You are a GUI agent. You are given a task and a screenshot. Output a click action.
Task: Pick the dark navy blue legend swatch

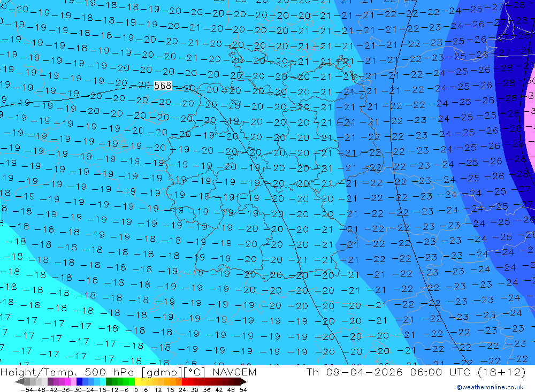point(80,382)
